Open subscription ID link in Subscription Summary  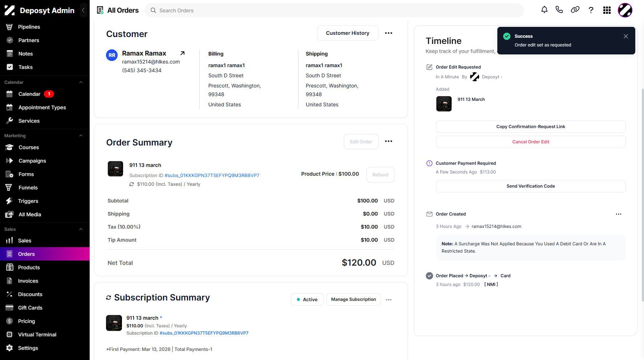[204, 333]
